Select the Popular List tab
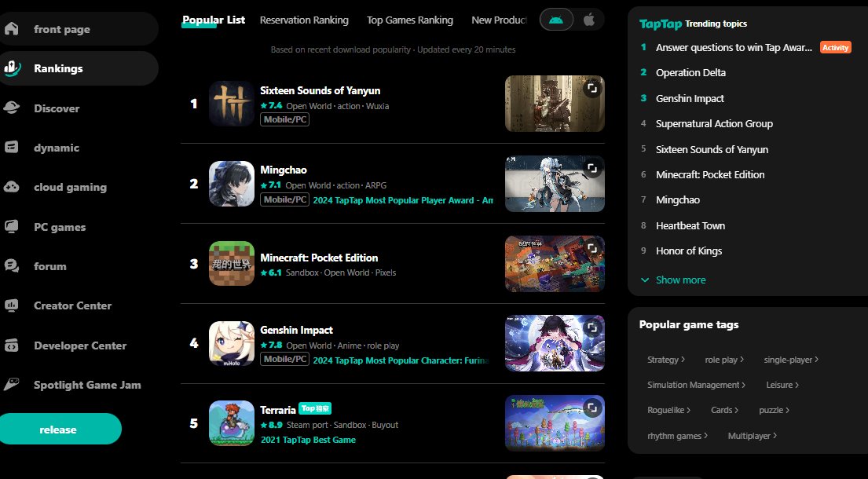Screen dimensions: 868x479 [214, 20]
